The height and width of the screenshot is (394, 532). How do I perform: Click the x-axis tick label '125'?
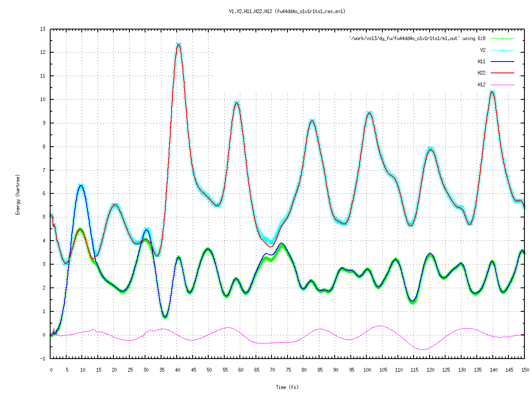click(446, 370)
